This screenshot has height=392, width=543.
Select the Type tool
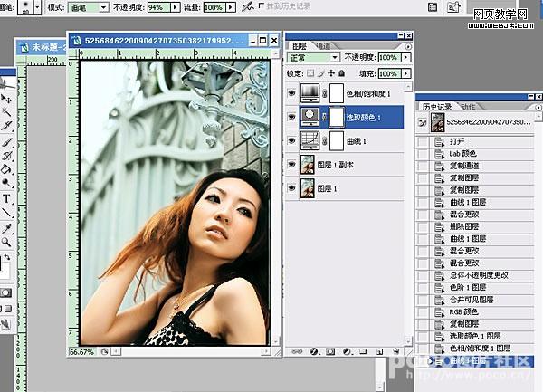6,199
